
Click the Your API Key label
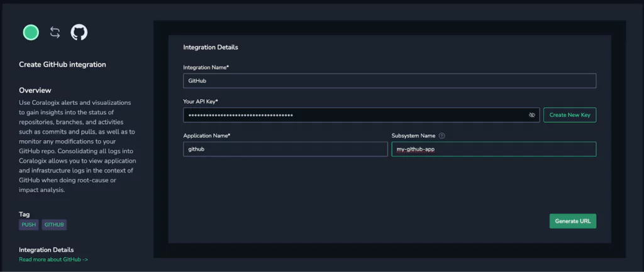[x=201, y=101]
